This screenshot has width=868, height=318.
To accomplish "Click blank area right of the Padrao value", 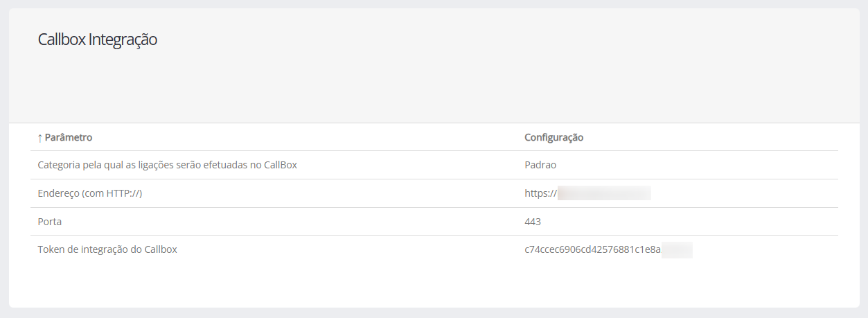I will pyautogui.click(x=693, y=166).
